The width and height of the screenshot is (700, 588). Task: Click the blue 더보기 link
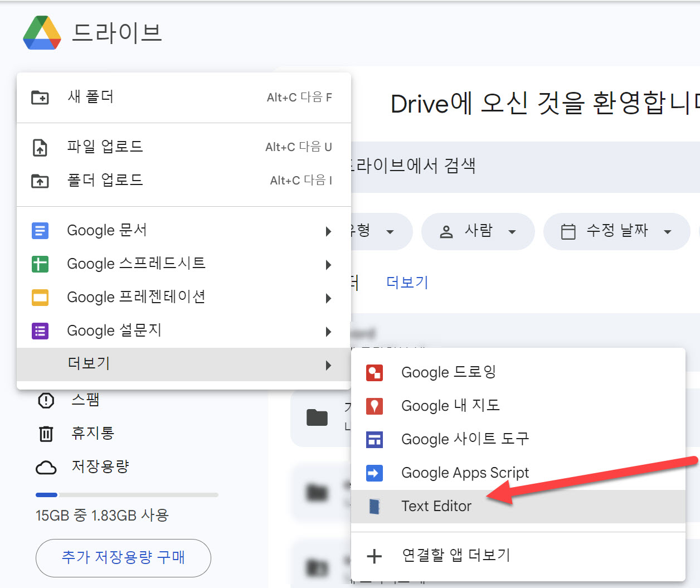pyautogui.click(x=407, y=283)
